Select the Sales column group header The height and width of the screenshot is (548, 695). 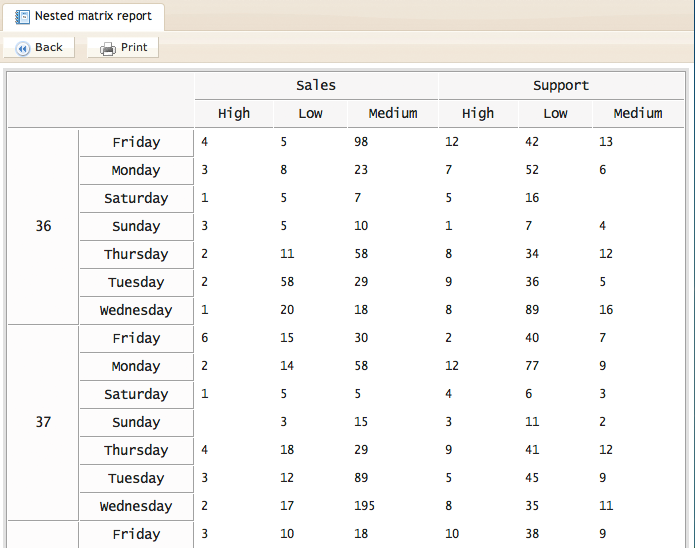pyautogui.click(x=316, y=86)
